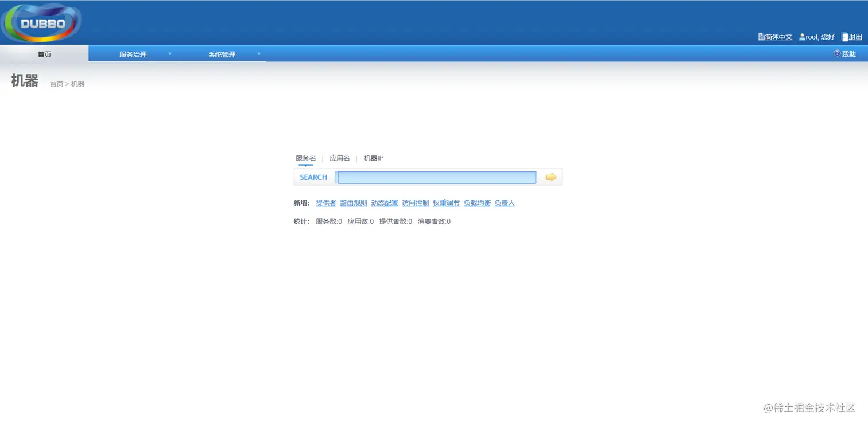Screen dimensions: 868x426
Task: Click the 消费者数:0 statistic text
Action: pos(434,222)
